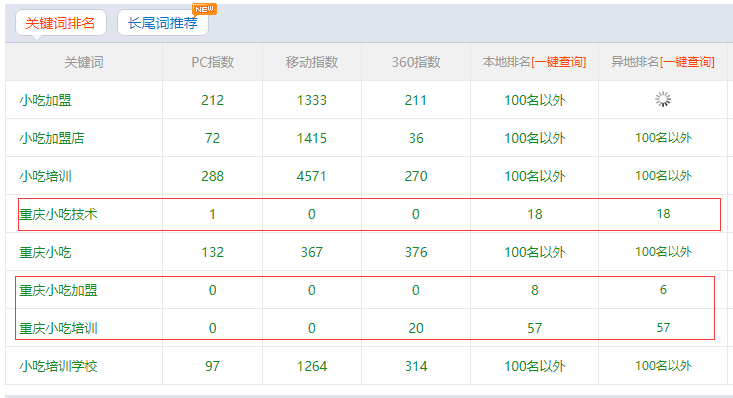Open the 重庆小吃加盟 keyword link
The image size is (733, 398).
point(58,290)
